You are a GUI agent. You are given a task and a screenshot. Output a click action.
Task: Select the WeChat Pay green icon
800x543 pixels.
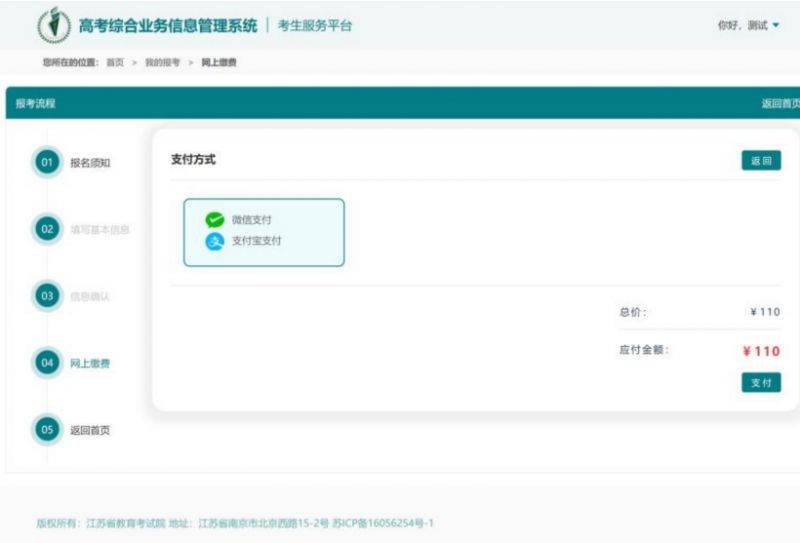click(x=215, y=220)
